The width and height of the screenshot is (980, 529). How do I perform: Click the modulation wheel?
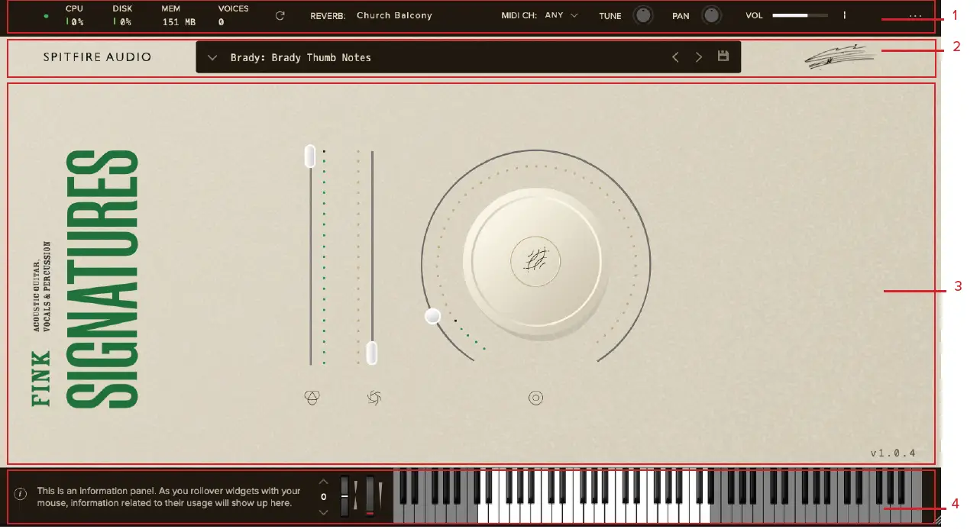370,495
